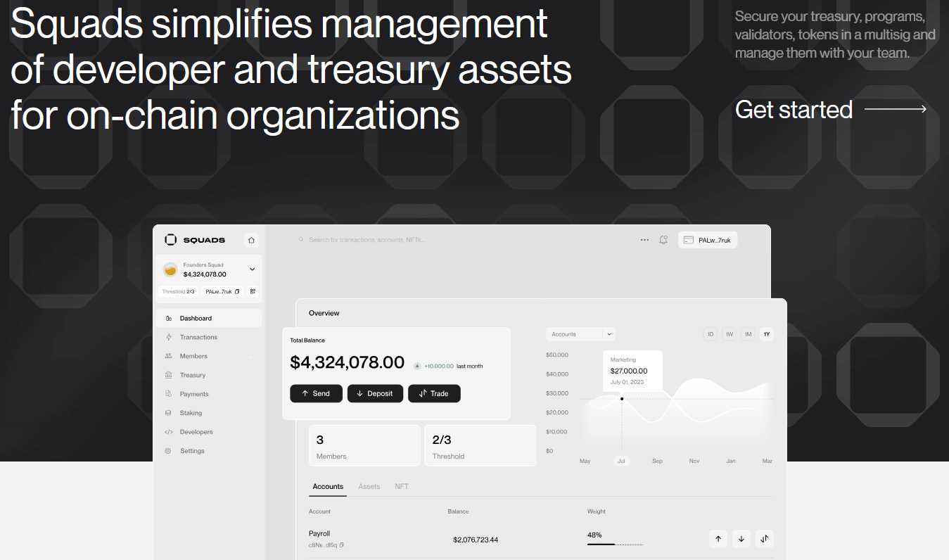This screenshot has height=560, width=949.
Task: Click the $2,076,723.44 Payroll balance
Action: 476,540
